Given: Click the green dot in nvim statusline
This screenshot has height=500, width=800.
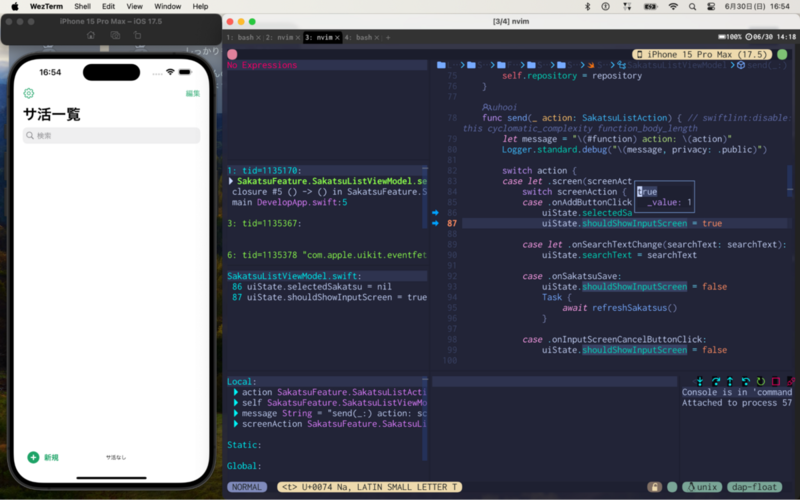Looking at the screenshot, I should click(x=672, y=487).
